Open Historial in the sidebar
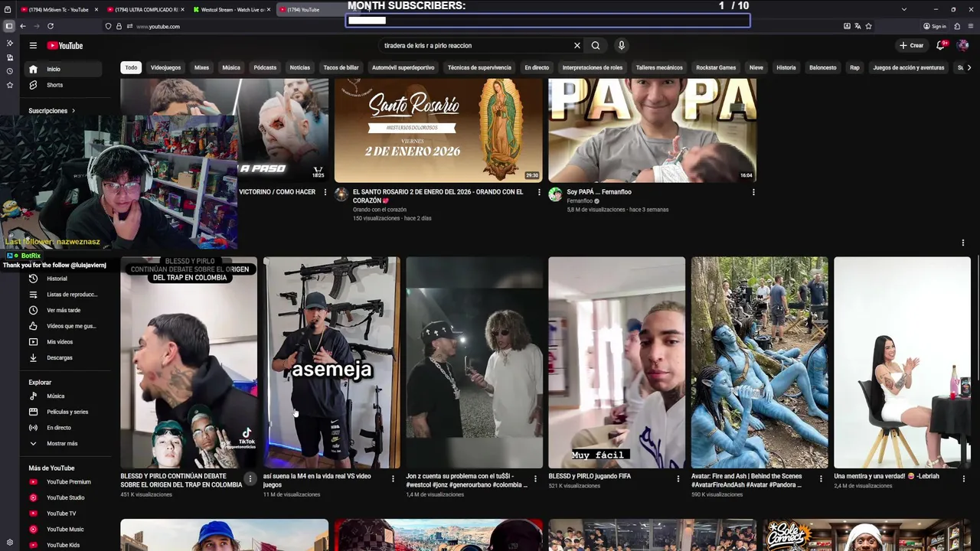 click(x=64, y=279)
